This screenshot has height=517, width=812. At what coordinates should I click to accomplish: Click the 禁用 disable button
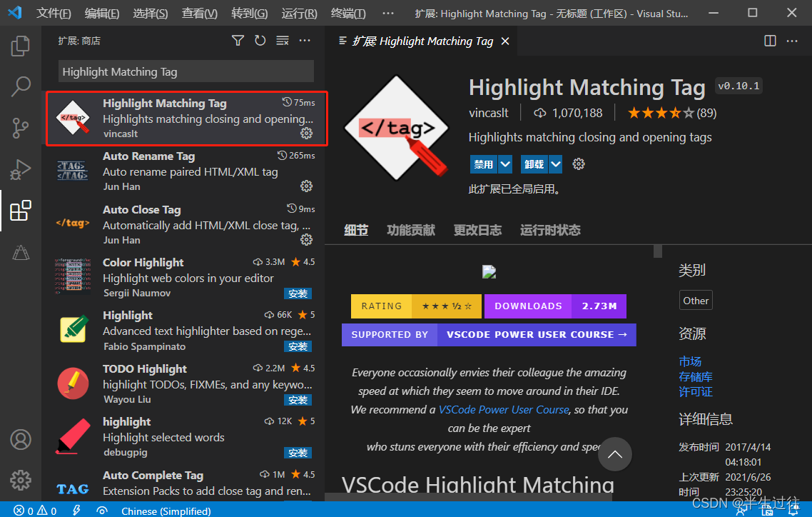point(484,164)
